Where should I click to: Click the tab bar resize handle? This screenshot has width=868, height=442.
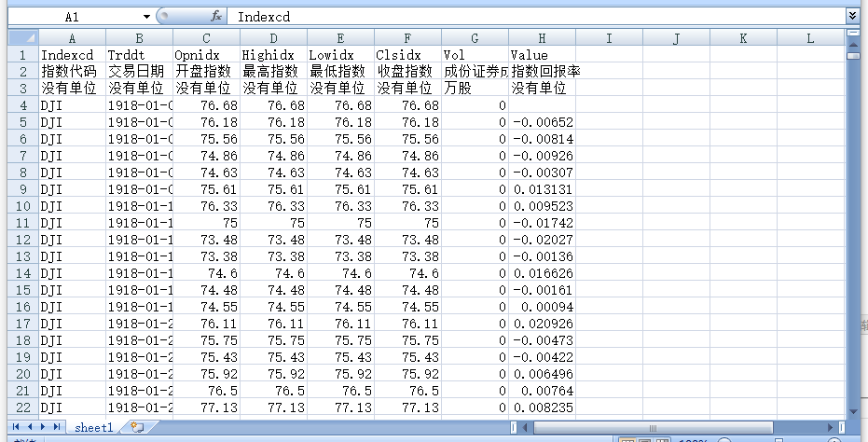tap(514, 427)
